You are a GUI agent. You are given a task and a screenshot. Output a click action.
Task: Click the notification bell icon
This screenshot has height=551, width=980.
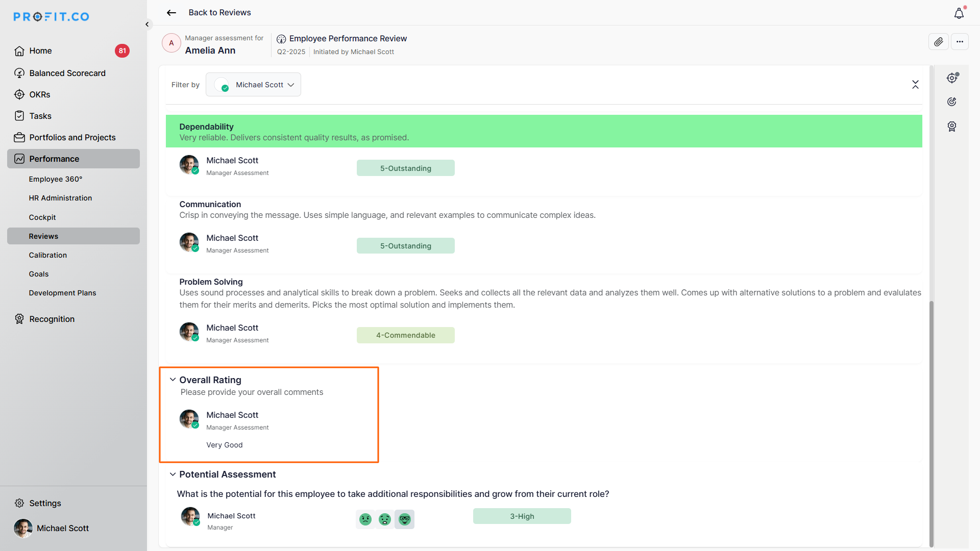coord(959,14)
